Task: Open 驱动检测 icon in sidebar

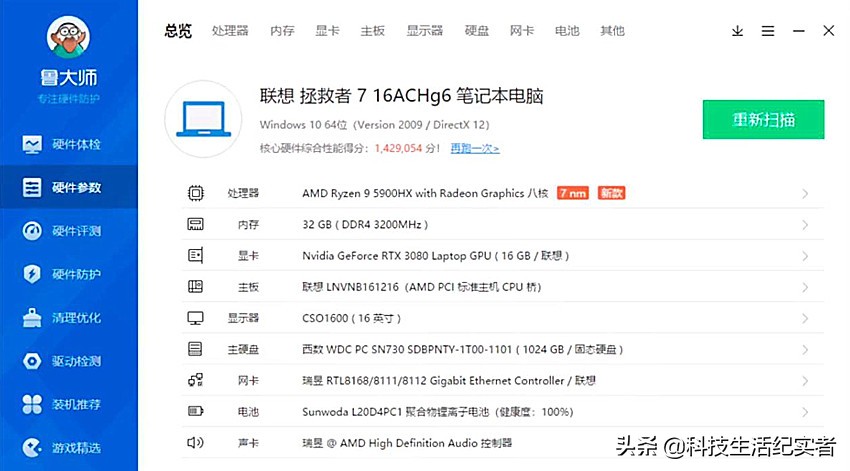Action: click(32, 361)
